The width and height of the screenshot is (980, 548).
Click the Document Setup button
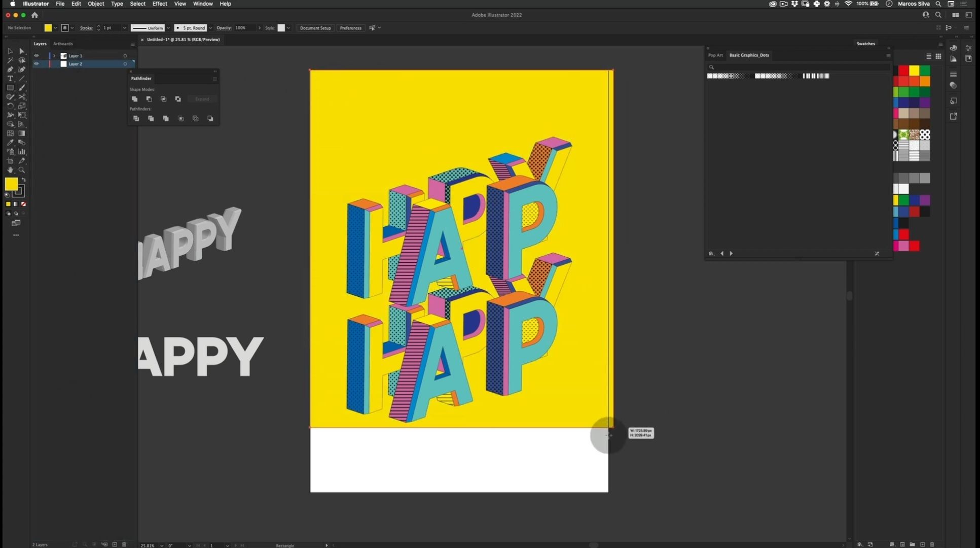coord(315,28)
